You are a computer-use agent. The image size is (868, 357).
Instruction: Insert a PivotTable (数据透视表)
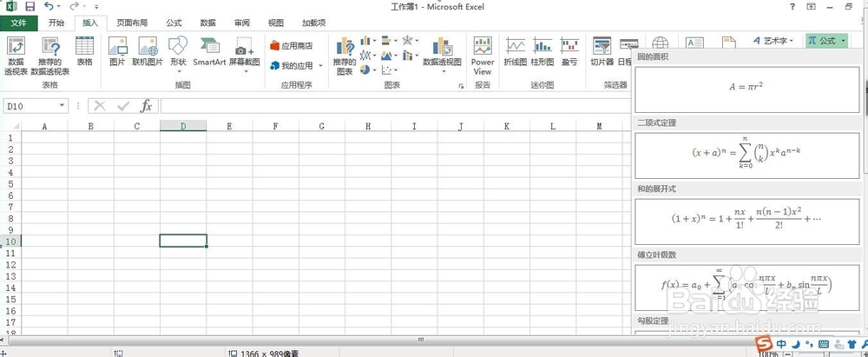(16, 56)
